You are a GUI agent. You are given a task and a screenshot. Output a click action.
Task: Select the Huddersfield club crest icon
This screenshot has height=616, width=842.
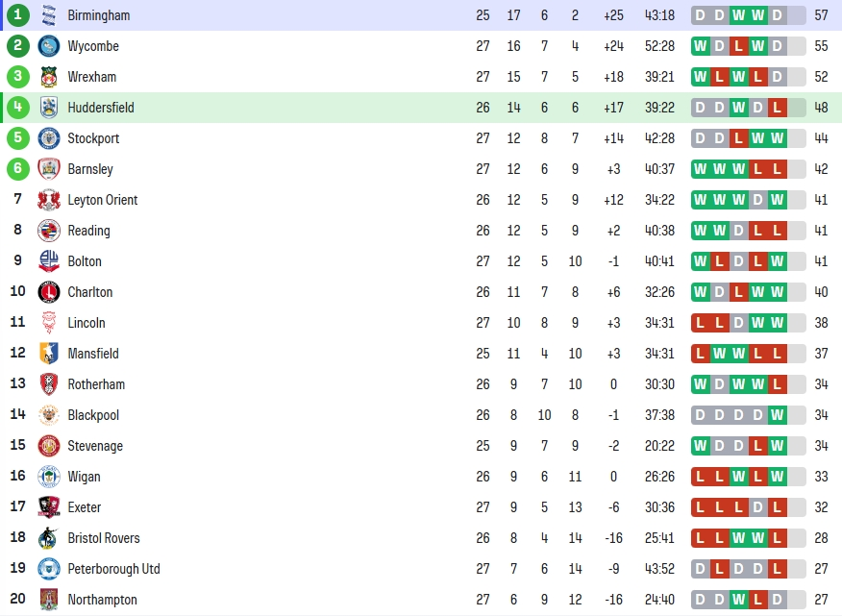point(49,108)
